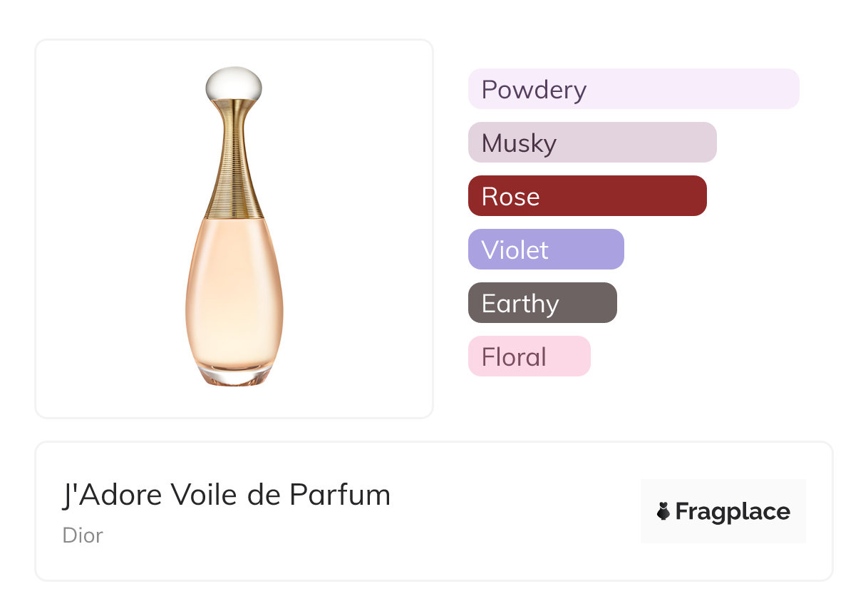Click the clear glass bottle base
The width and height of the screenshot is (868, 616).
(x=234, y=376)
